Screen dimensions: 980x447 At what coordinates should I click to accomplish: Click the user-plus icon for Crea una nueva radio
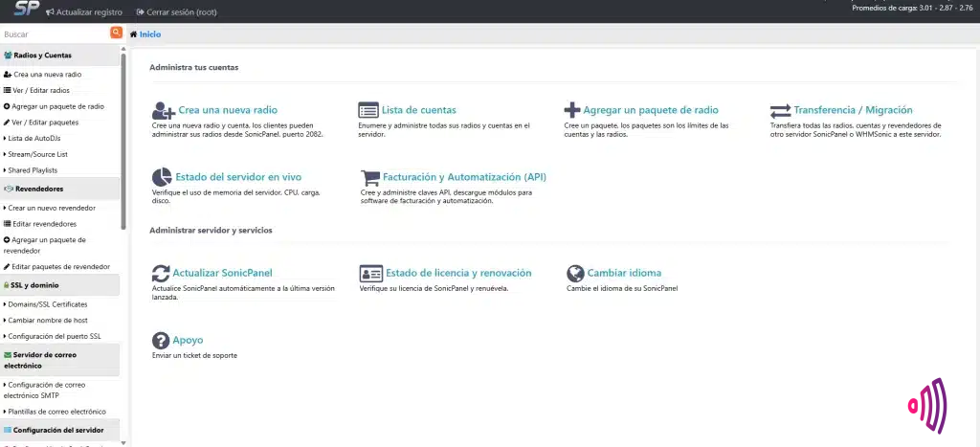pos(163,110)
